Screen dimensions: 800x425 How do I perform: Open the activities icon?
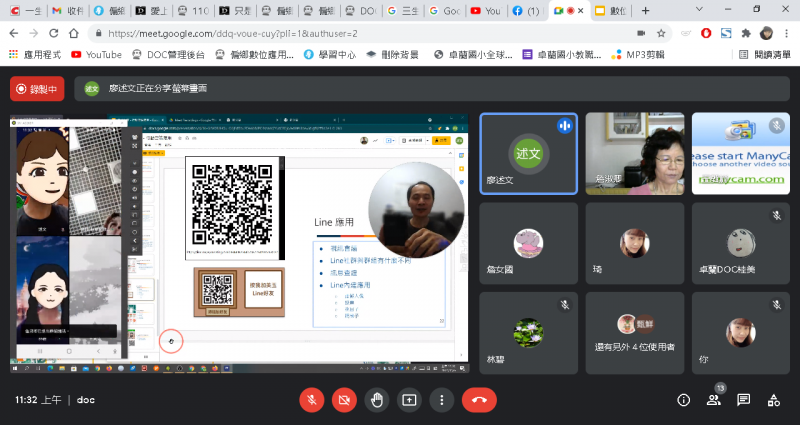click(x=773, y=400)
